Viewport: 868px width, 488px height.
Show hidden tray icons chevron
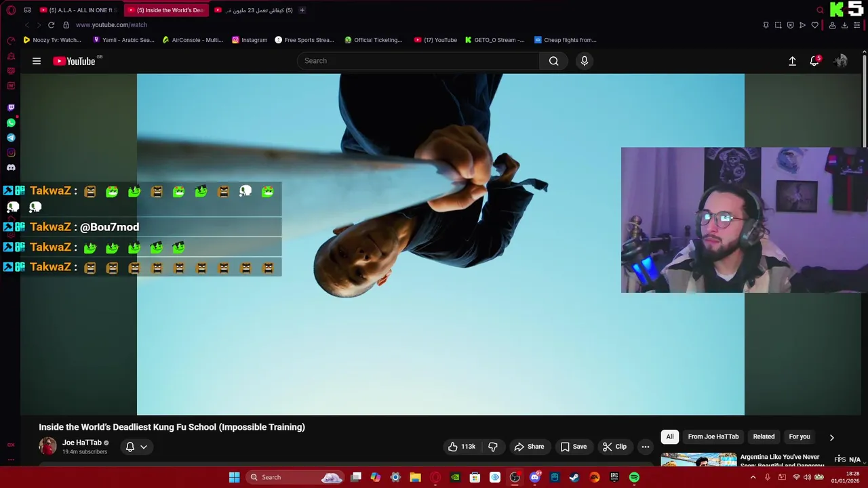pos(753,477)
